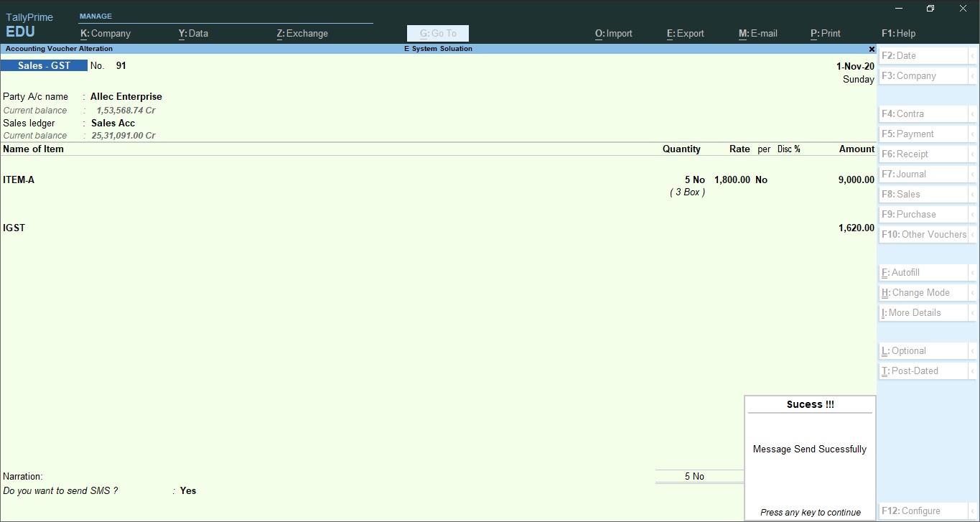Change the SMS send option from Yes

click(187, 490)
